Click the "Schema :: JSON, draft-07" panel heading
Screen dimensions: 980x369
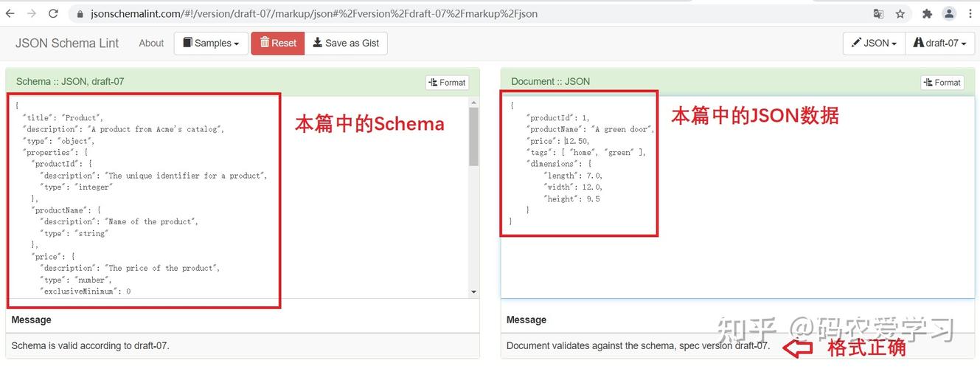pos(70,81)
